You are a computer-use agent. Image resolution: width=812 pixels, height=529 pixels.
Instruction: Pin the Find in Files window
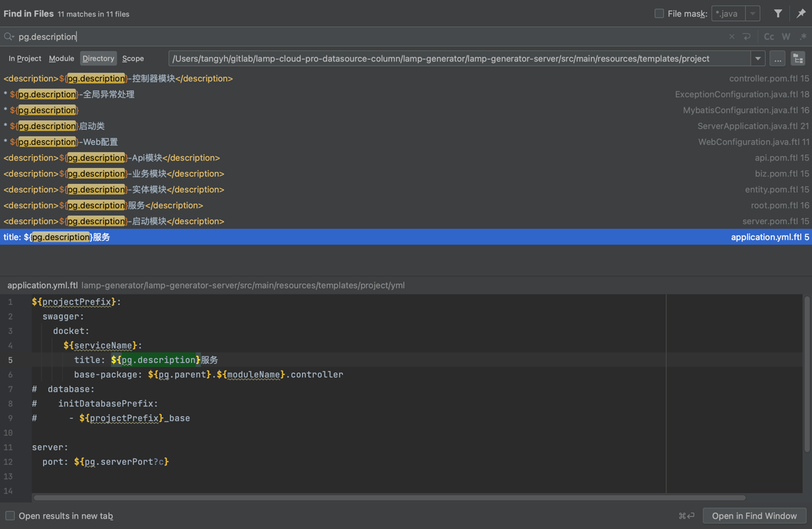click(x=801, y=14)
